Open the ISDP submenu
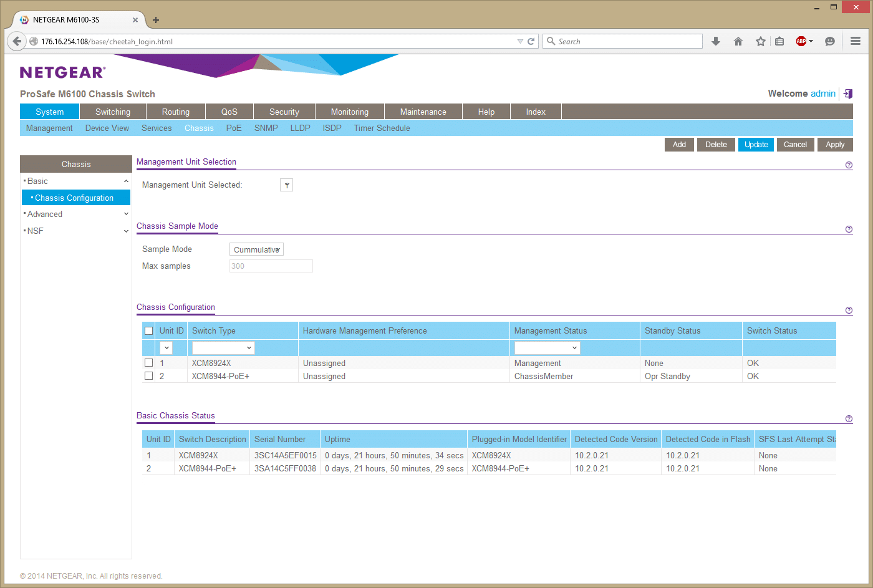873x588 pixels. click(x=332, y=128)
